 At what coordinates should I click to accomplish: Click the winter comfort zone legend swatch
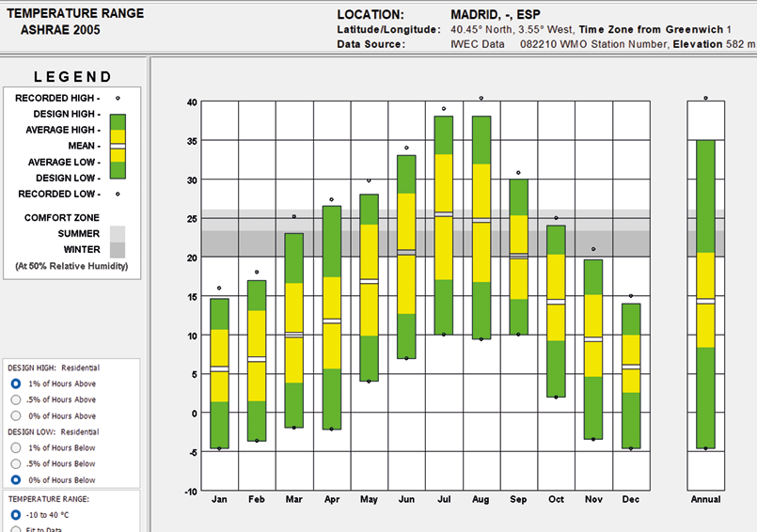click(x=118, y=250)
